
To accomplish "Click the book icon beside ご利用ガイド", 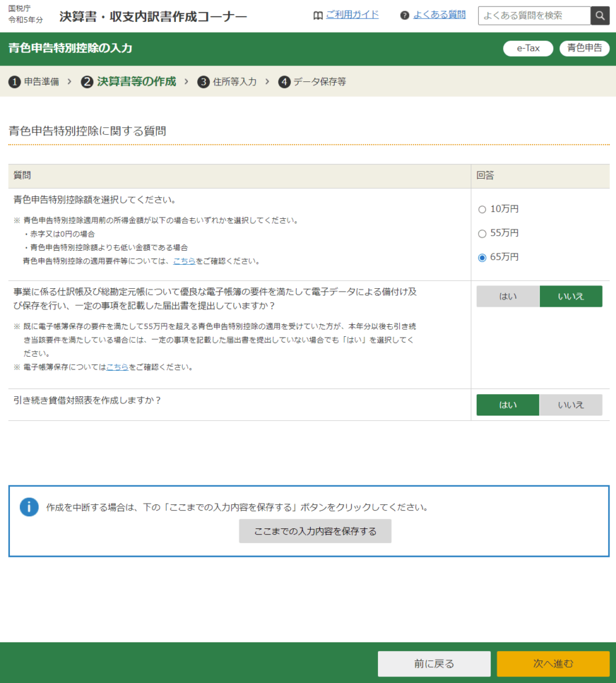I will 318,15.
